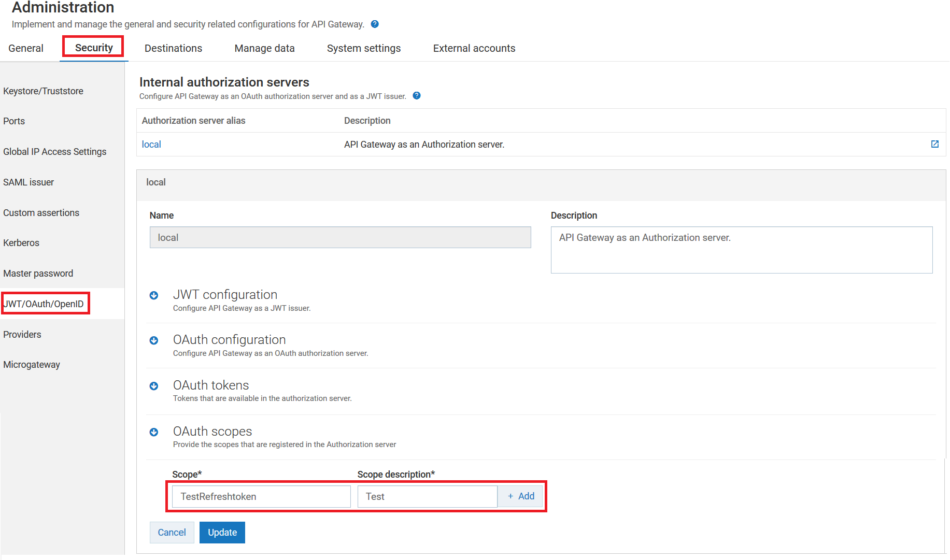
Task: Switch to the General tab
Action: [x=26, y=48]
